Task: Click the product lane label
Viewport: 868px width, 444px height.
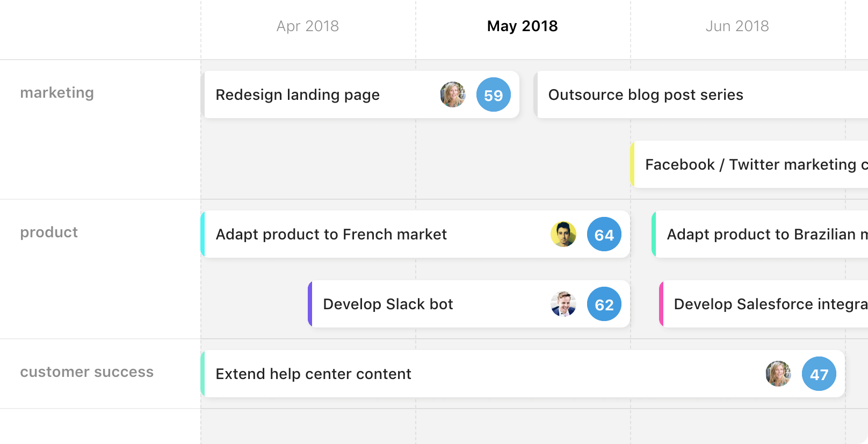Action: coord(49,232)
